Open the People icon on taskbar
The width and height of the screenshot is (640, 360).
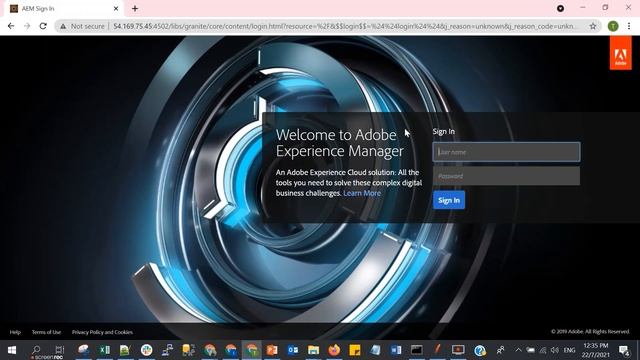[x=500, y=350]
